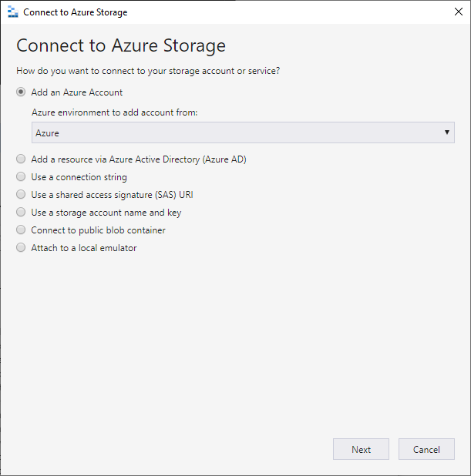Select the Attach to a local emulator radio button
471x476 pixels.
pos(21,248)
